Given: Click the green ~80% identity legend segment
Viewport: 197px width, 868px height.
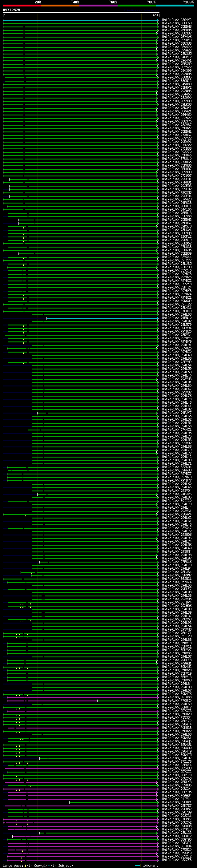Looking at the screenshot, I should pos(137,6).
